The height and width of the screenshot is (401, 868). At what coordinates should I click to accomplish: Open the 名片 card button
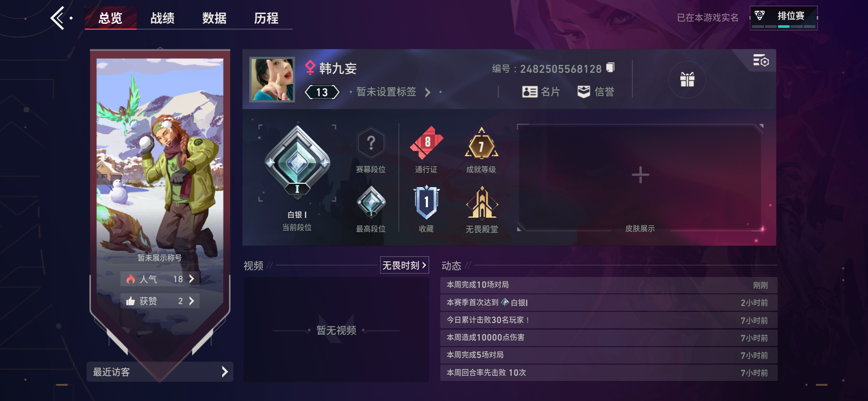[x=541, y=92]
